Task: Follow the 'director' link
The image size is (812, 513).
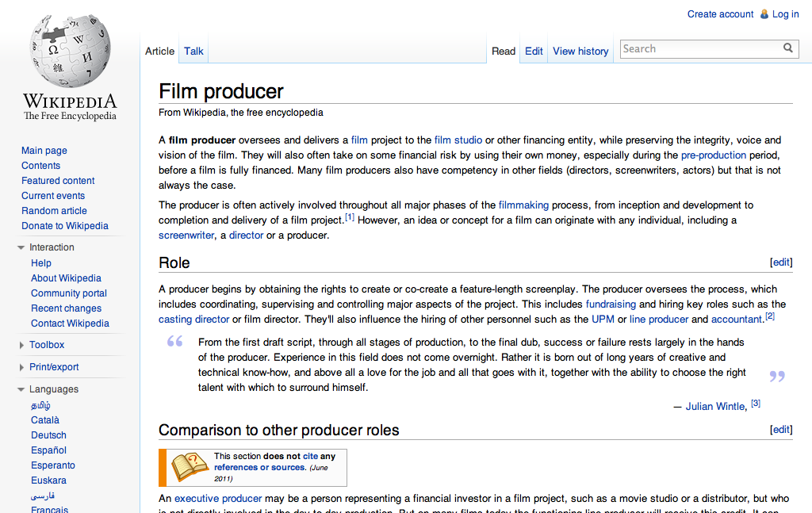Action: (247, 235)
